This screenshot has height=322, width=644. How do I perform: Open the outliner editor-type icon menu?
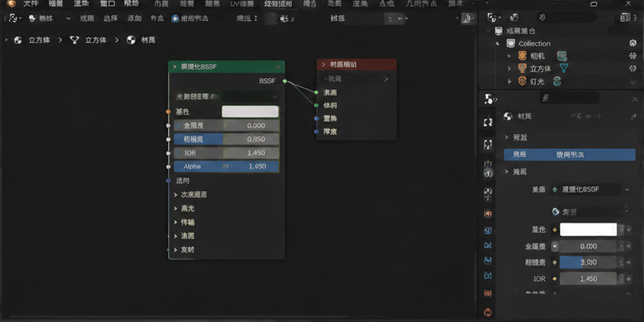point(493,17)
